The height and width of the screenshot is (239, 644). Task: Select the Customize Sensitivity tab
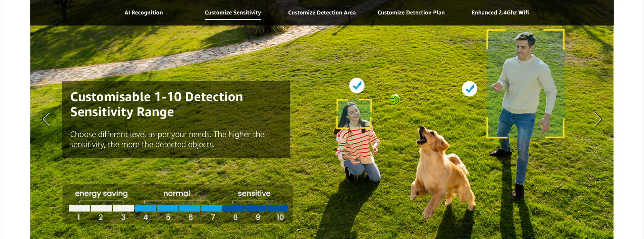pos(233,12)
